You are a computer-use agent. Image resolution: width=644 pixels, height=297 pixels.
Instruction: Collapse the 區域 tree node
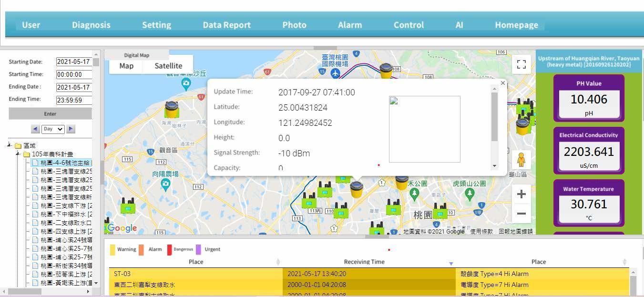pos(10,145)
